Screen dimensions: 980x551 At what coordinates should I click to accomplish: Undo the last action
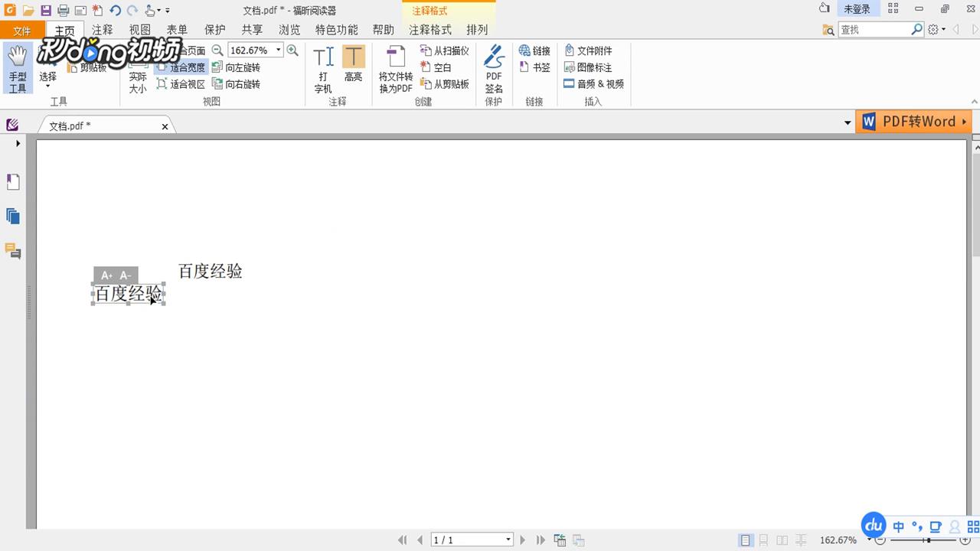116,10
